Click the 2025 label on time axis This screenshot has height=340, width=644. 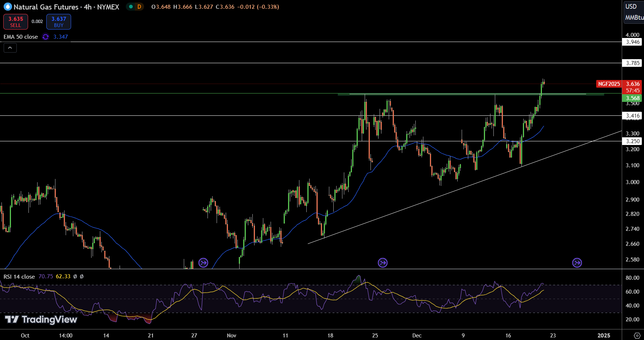pyautogui.click(x=604, y=336)
